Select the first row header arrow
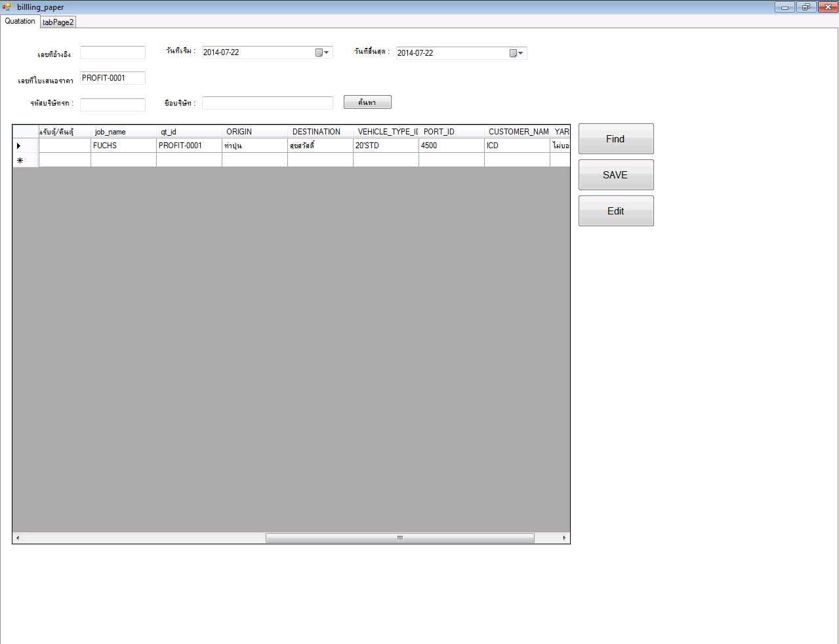Screen dimensions: 839x644 tap(26, 146)
